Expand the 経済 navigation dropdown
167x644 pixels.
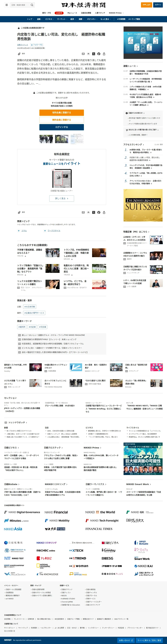point(73,19)
